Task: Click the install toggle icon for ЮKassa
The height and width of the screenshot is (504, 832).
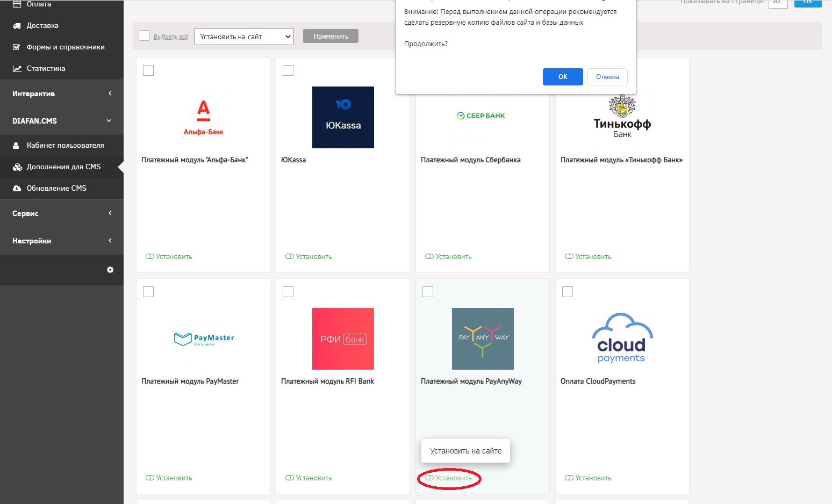Action: coord(290,257)
